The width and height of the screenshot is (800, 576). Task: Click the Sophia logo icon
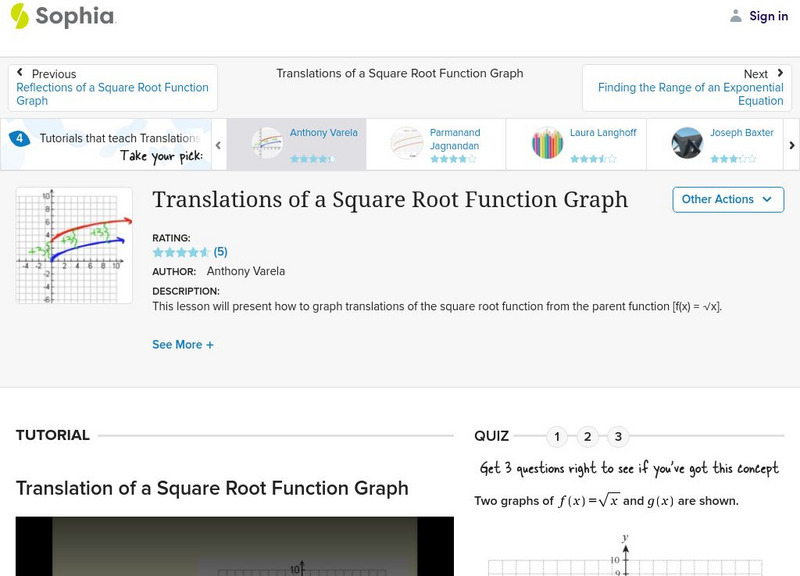[x=20, y=16]
